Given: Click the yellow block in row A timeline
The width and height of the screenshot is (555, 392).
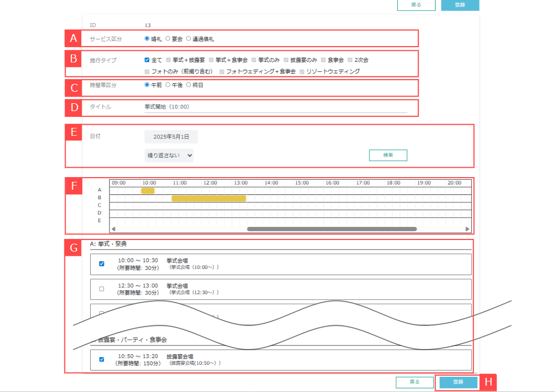Looking at the screenshot, I should [x=148, y=191].
